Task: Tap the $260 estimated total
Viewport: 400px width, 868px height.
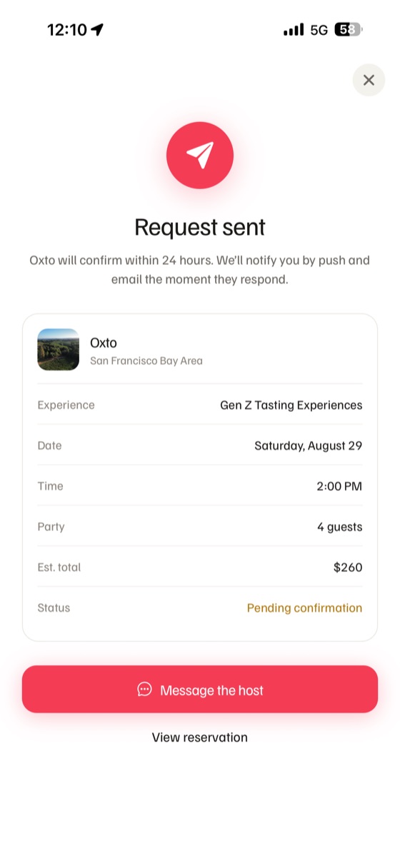Action: [348, 568]
